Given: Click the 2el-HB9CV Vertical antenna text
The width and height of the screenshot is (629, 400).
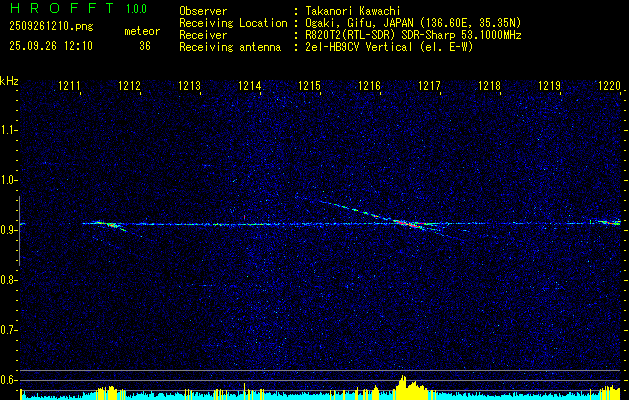Looking at the screenshot, I should tap(389, 47).
